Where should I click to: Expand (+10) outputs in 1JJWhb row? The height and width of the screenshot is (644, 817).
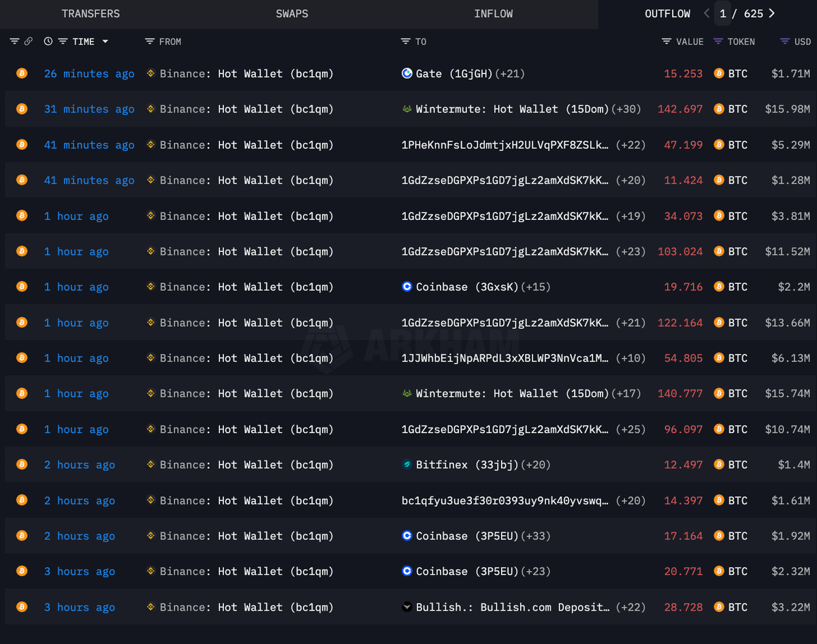(x=630, y=358)
